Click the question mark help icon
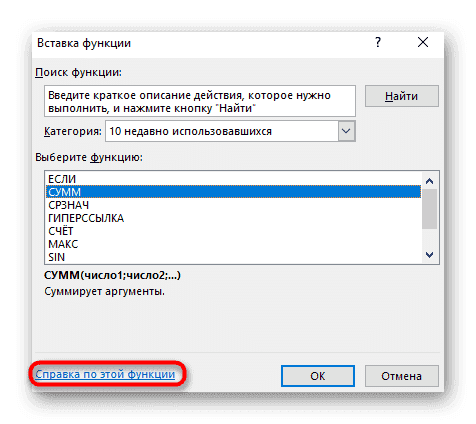The height and width of the screenshot is (424, 476). pos(378,42)
